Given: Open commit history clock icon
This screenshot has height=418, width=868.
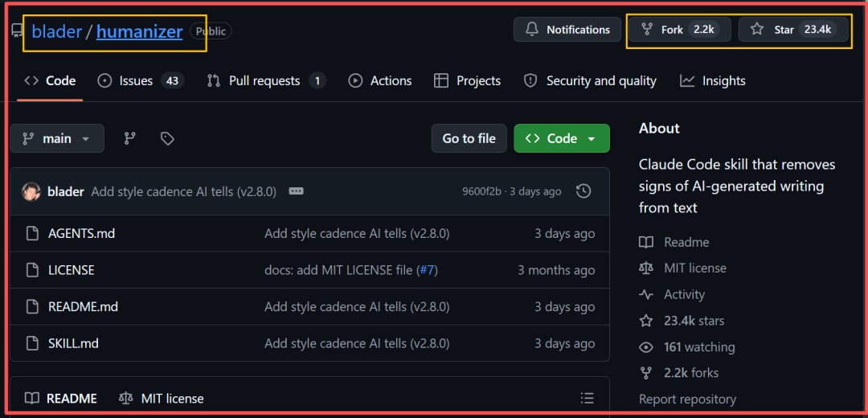Looking at the screenshot, I should tap(583, 191).
